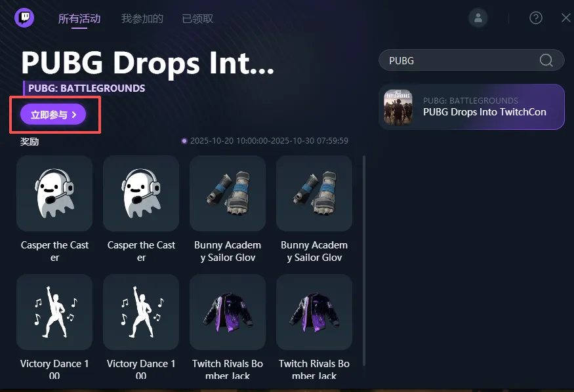
Task: Select first Twitch Rivals Bomber Jacket icon
Action: pyautogui.click(x=228, y=312)
